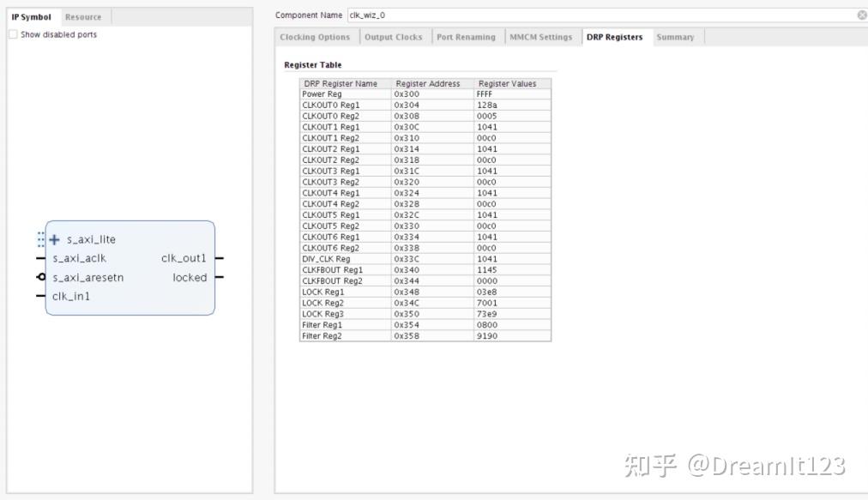868x500 pixels.
Task: Click the s_axi_aclk port pin
Action: click(x=39, y=257)
